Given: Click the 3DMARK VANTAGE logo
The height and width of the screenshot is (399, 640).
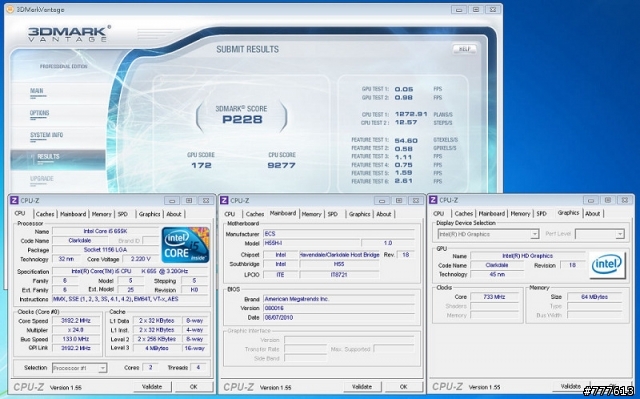Looking at the screenshot, I should pyautogui.click(x=69, y=34).
